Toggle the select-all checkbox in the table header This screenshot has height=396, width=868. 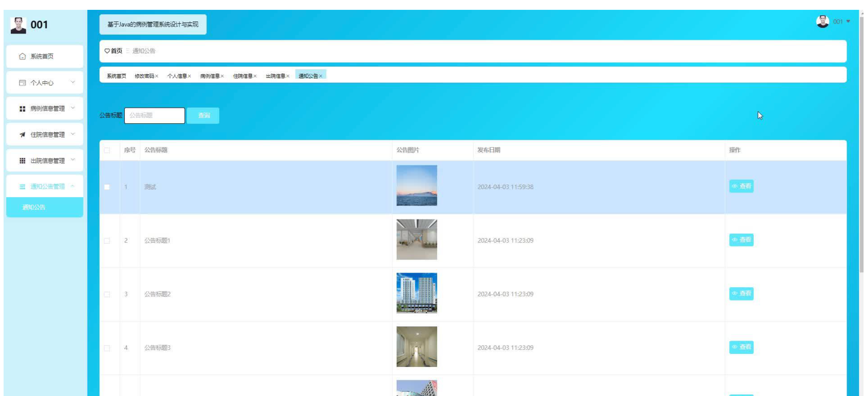107,150
